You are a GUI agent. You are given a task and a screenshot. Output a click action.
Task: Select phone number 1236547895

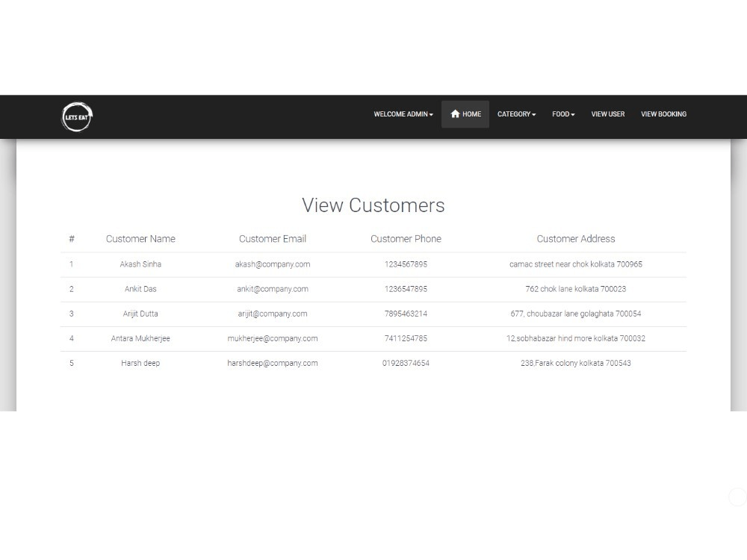406,288
